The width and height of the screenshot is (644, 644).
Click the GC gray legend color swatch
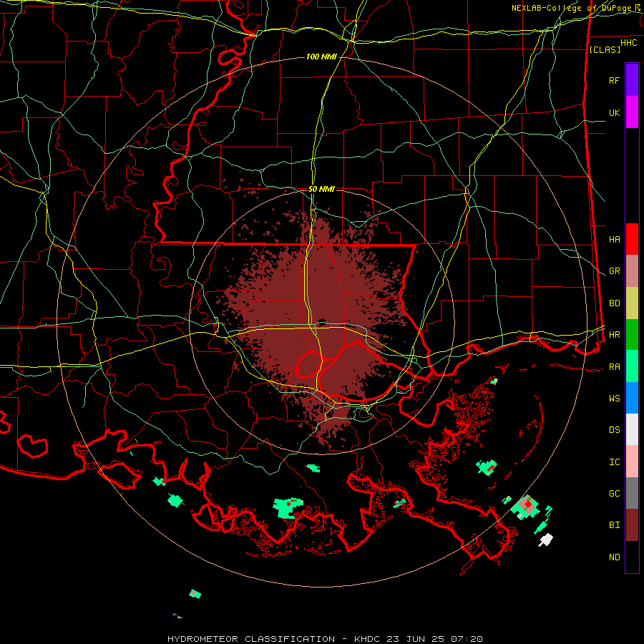coord(632,493)
